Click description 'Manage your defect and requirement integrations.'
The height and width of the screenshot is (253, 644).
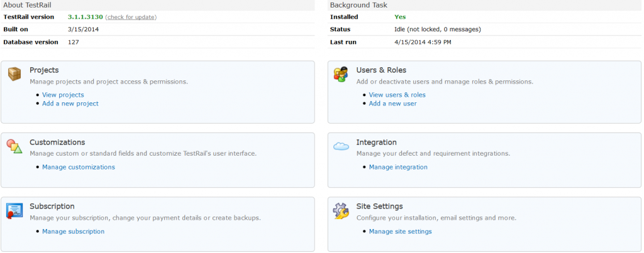point(433,154)
